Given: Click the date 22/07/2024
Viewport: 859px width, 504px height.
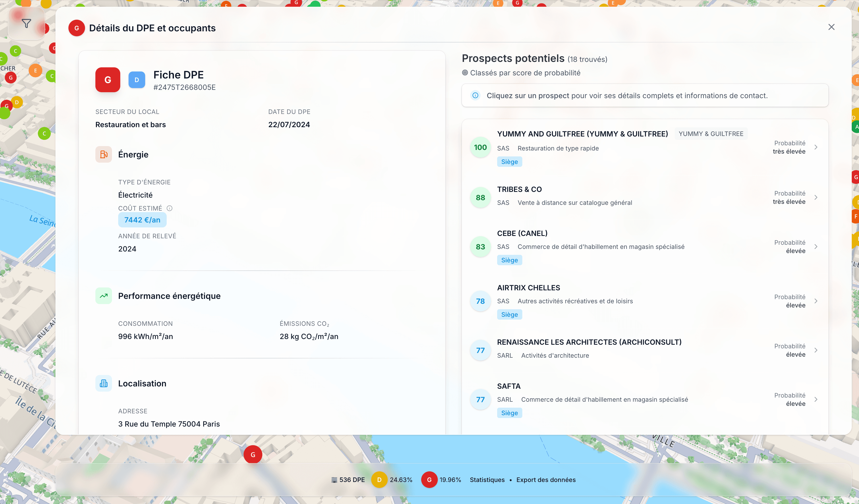Looking at the screenshot, I should click(x=289, y=125).
